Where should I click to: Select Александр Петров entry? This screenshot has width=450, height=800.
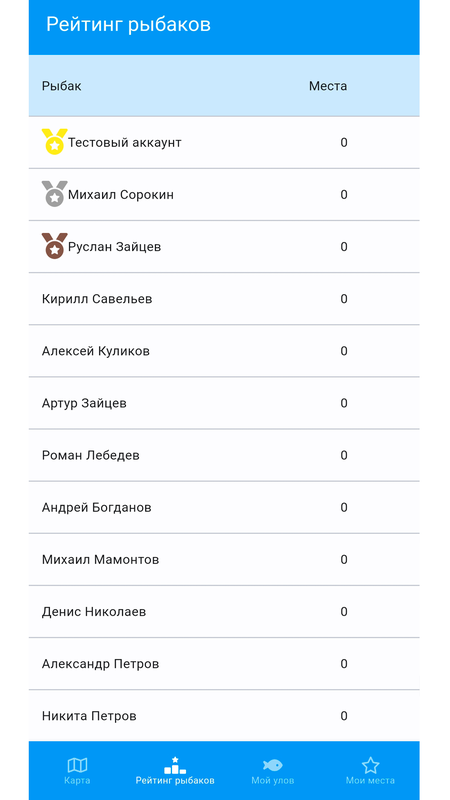224,664
